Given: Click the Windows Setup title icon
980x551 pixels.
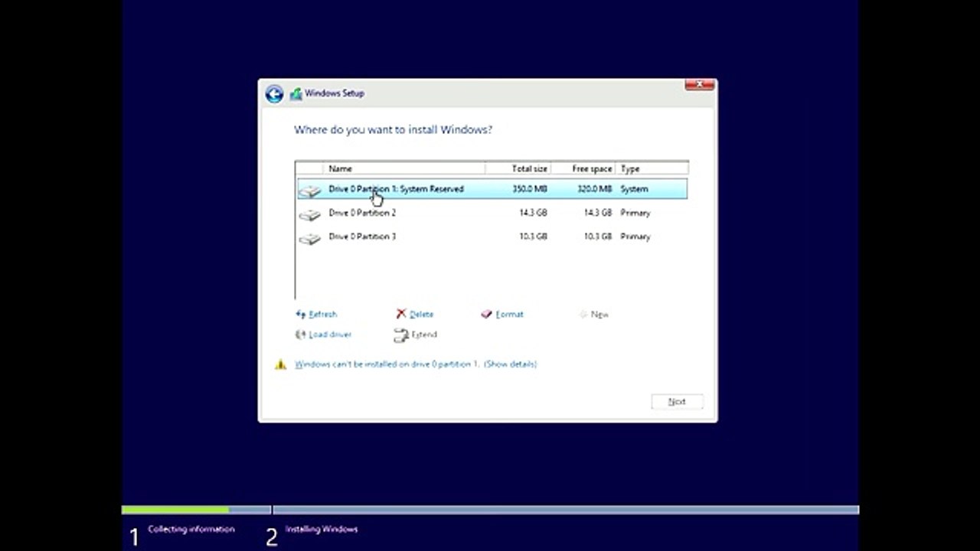Looking at the screenshot, I should (x=296, y=94).
